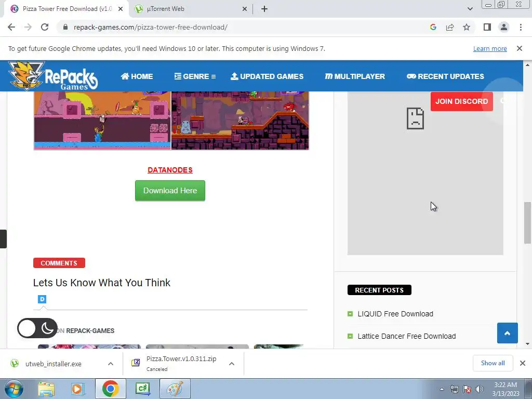Share this page using the share icon
Screen dimensions: 532x399
point(450,27)
